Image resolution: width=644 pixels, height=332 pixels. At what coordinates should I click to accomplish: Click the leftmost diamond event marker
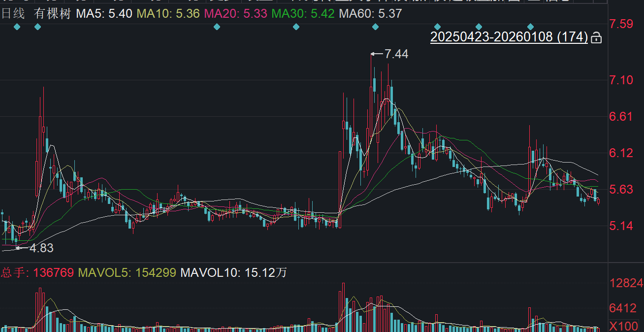coord(17,27)
